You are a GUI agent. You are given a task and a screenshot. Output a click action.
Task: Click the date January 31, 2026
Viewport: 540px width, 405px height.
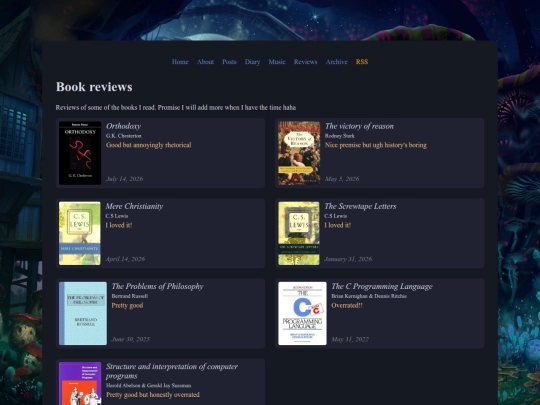click(348, 259)
